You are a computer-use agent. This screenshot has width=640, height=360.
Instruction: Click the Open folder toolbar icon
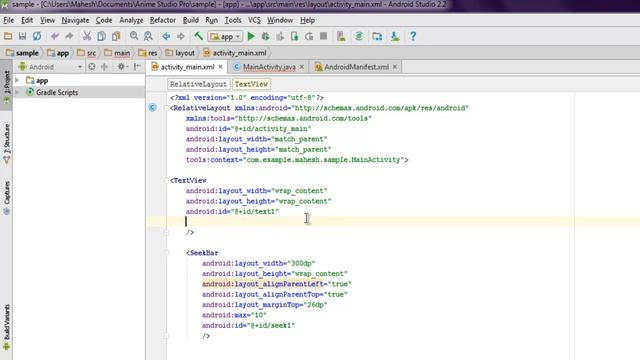click(x=8, y=36)
